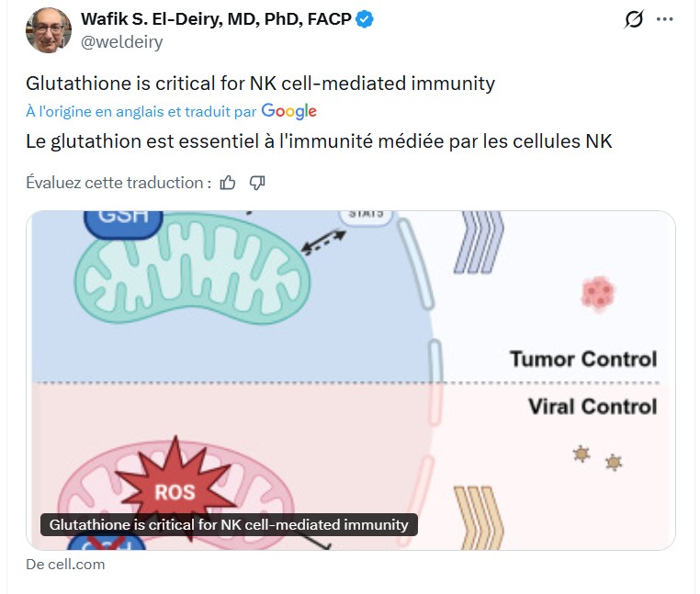700x594 pixels.
Task: Rate the translation with thumbs up
Action: 228,183
